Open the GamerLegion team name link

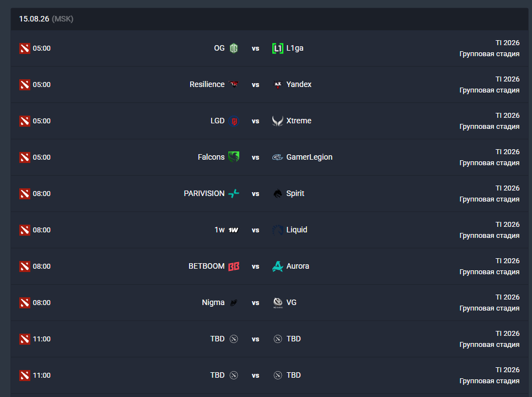[309, 157]
